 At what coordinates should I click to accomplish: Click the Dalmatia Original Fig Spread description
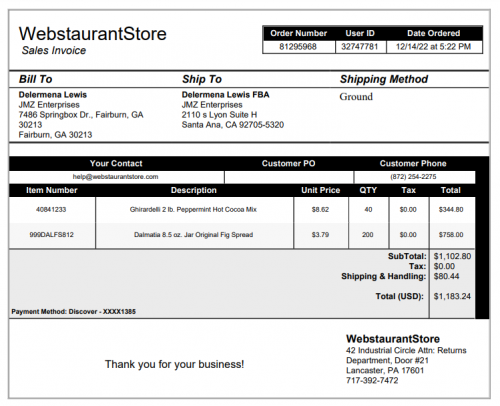pos(193,235)
